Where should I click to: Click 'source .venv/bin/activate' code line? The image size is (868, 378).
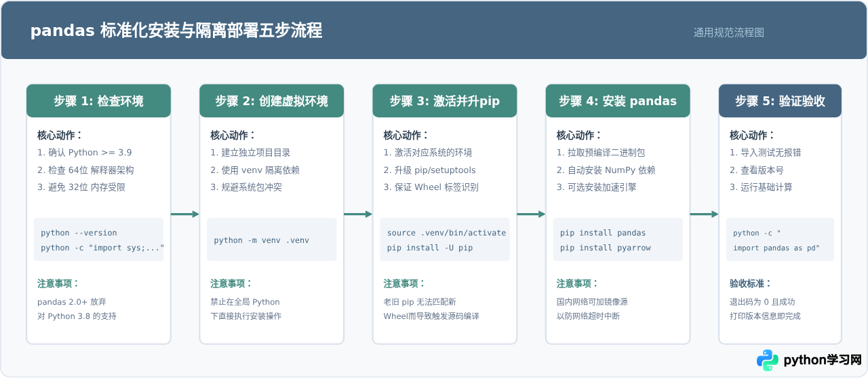click(x=446, y=233)
